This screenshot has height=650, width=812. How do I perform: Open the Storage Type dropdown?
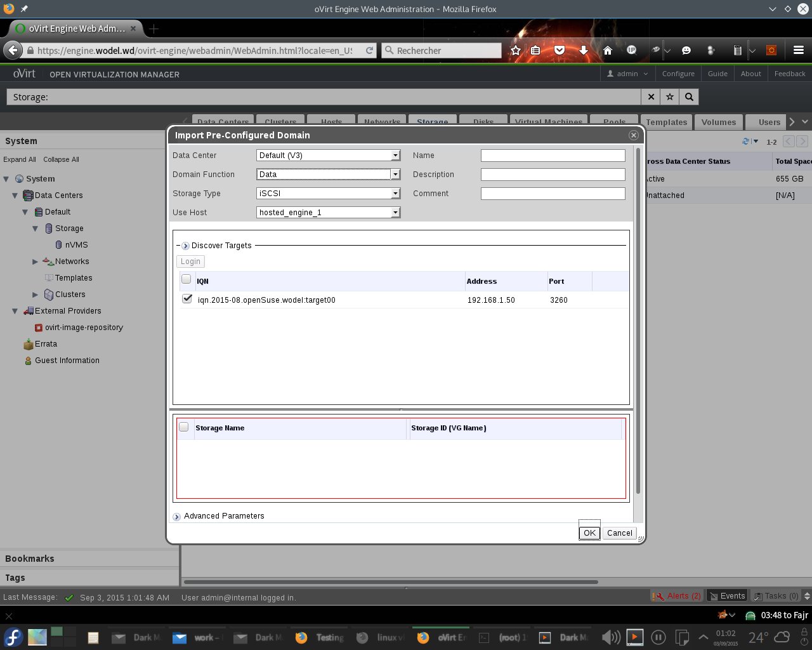328,194
